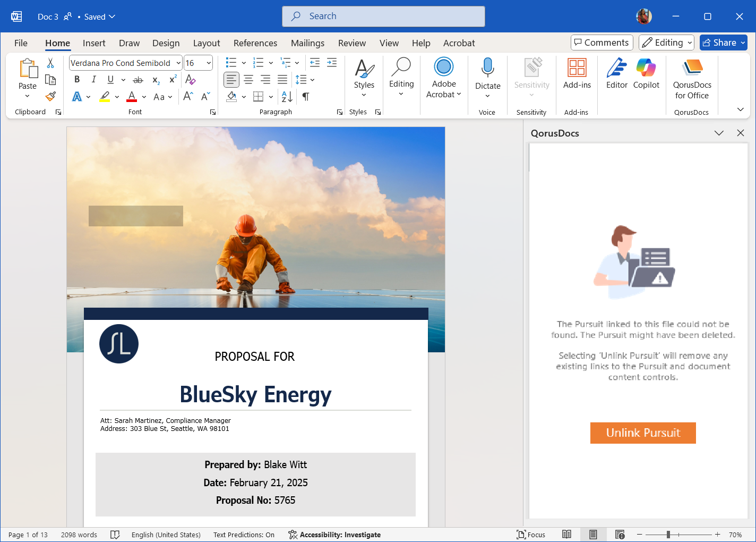Screen dimensions: 756x542
Task: Switch to the Insert tab
Action: pyautogui.click(x=94, y=43)
